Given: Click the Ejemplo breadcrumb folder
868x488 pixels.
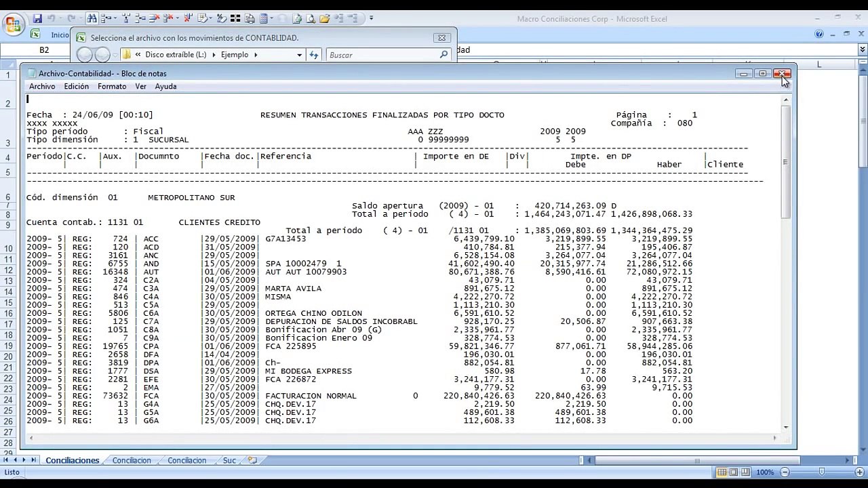Looking at the screenshot, I should tap(235, 55).
